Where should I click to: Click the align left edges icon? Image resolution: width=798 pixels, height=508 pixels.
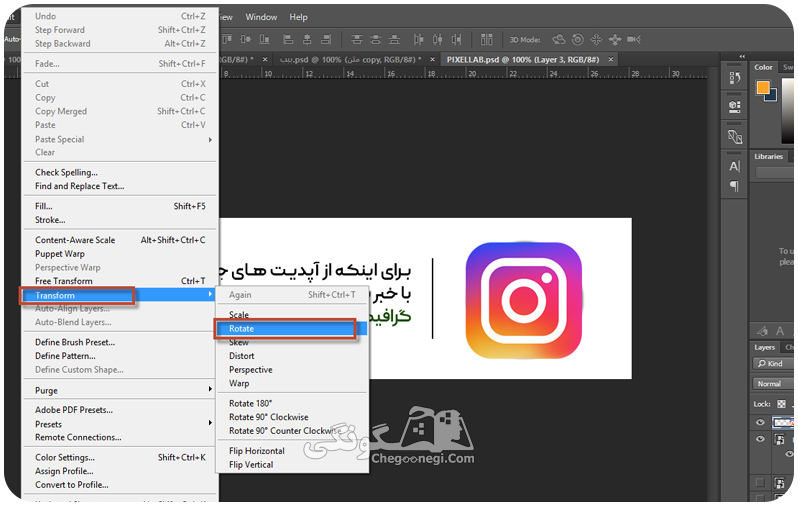[x=289, y=39]
